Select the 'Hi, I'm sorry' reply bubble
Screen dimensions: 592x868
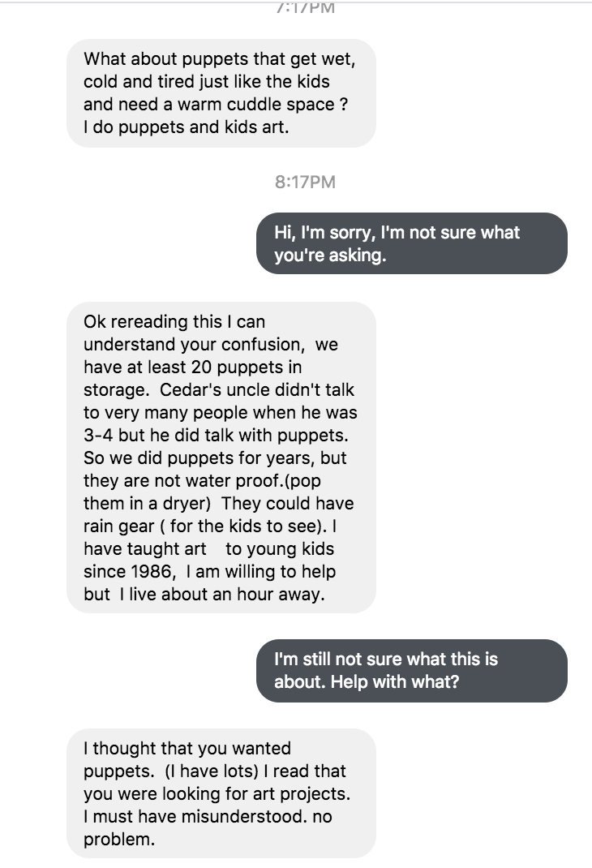pyautogui.click(x=412, y=243)
